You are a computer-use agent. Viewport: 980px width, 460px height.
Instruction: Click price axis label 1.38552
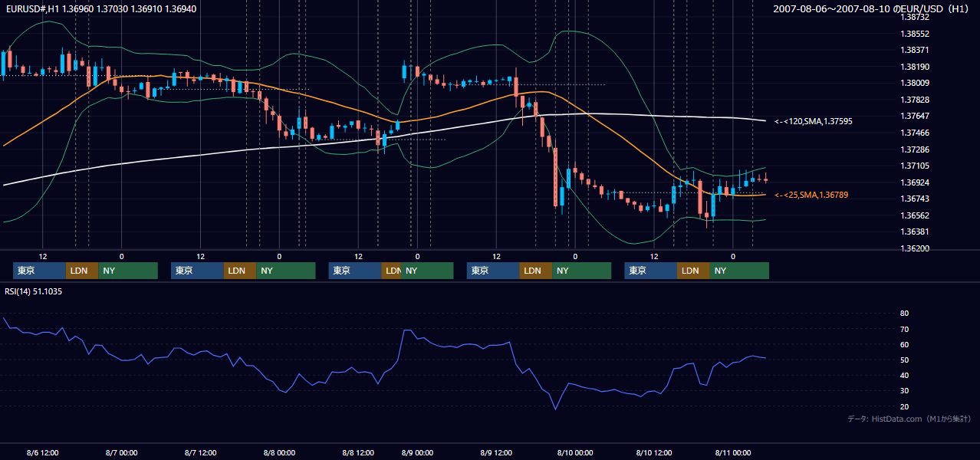(x=915, y=34)
